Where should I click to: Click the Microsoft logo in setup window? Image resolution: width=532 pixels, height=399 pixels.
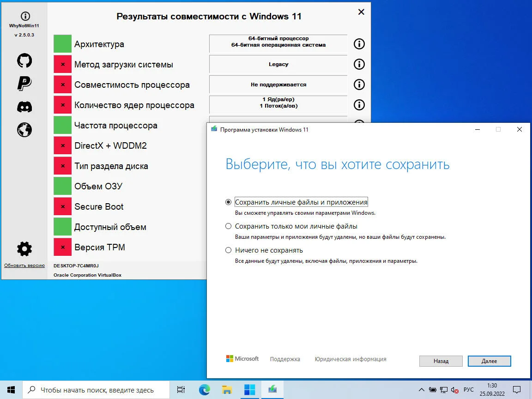pyautogui.click(x=242, y=359)
